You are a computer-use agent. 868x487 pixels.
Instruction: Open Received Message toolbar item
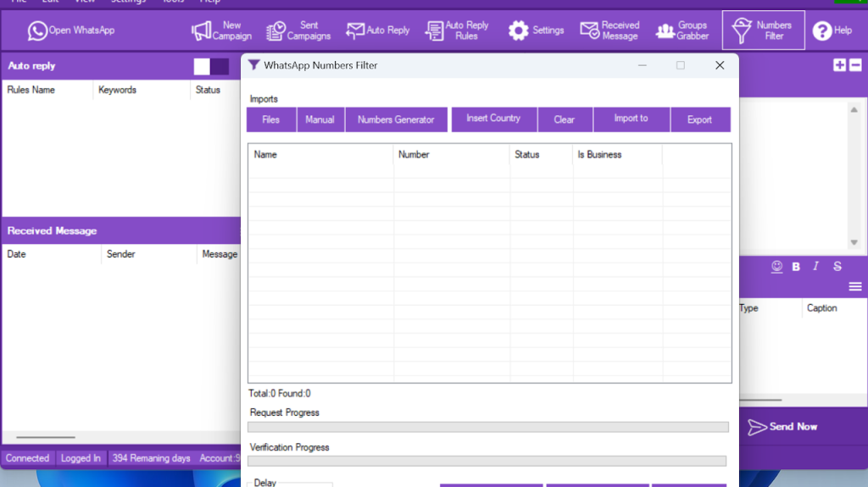pos(610,30)
